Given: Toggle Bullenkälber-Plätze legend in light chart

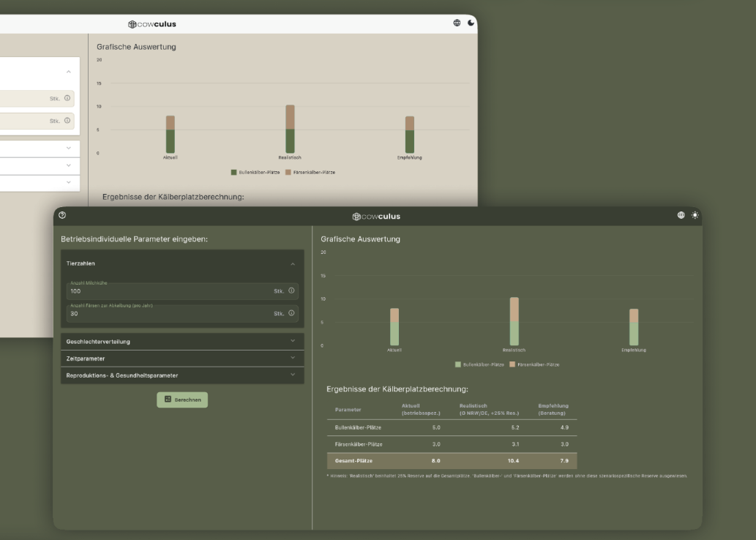Looking at the screenshot, I should pos(255,173).
